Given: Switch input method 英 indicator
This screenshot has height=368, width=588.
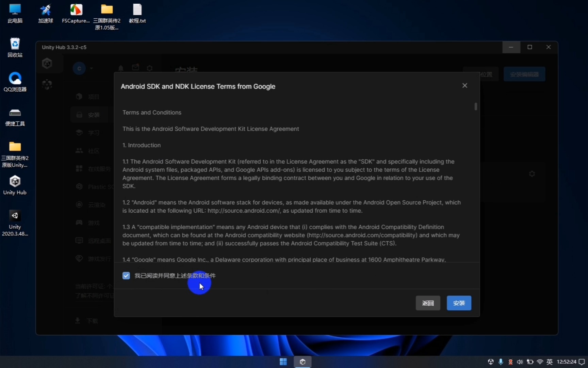Looking at the screenshot, I should point(550,362).
